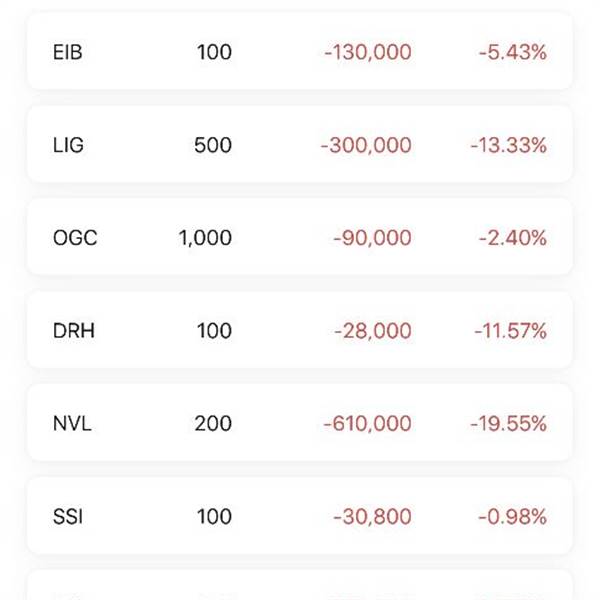
Task: Select the -0.98% change percentage
Action: [512, 516]
